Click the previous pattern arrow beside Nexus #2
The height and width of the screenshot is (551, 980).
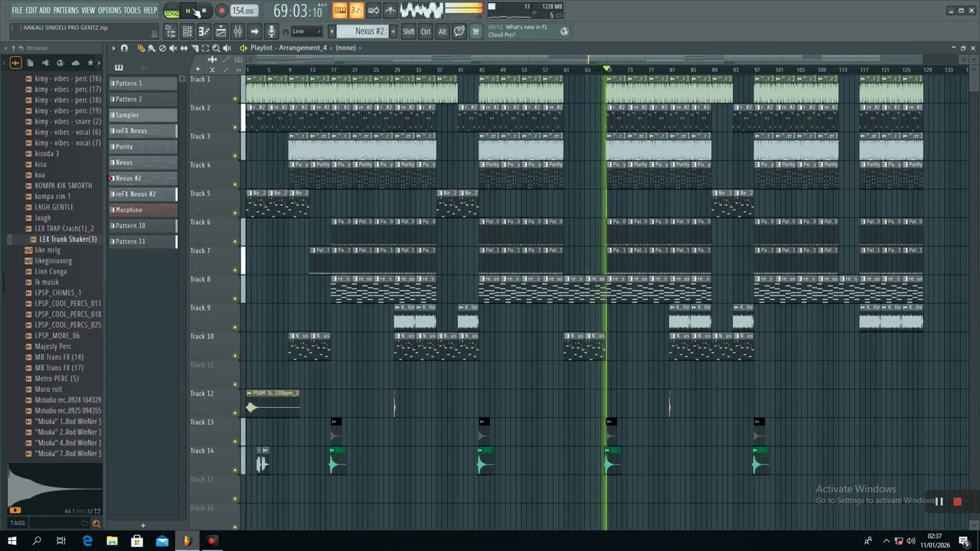[x=332, y=31]
